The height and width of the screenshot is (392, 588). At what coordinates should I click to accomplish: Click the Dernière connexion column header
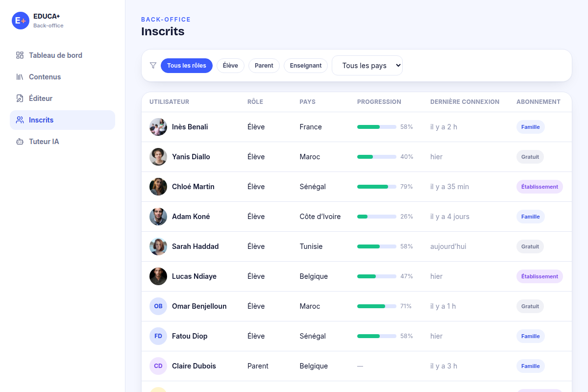point(465,102)
